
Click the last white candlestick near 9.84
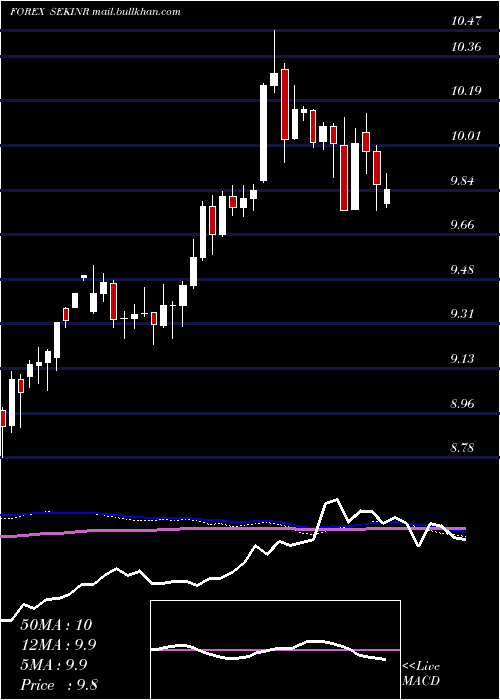pos(387,196)
